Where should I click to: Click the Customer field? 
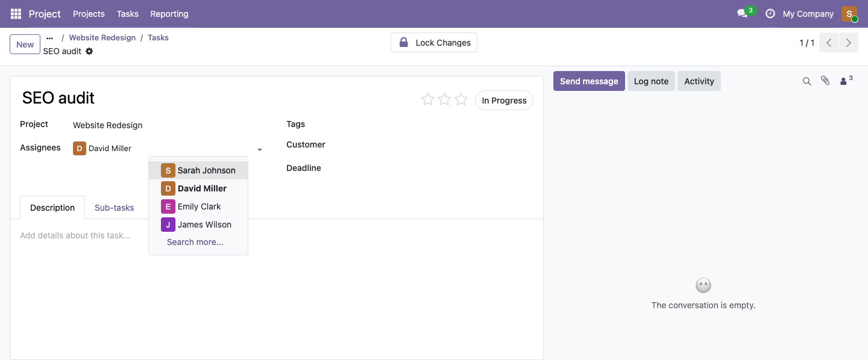click(434, 144)
